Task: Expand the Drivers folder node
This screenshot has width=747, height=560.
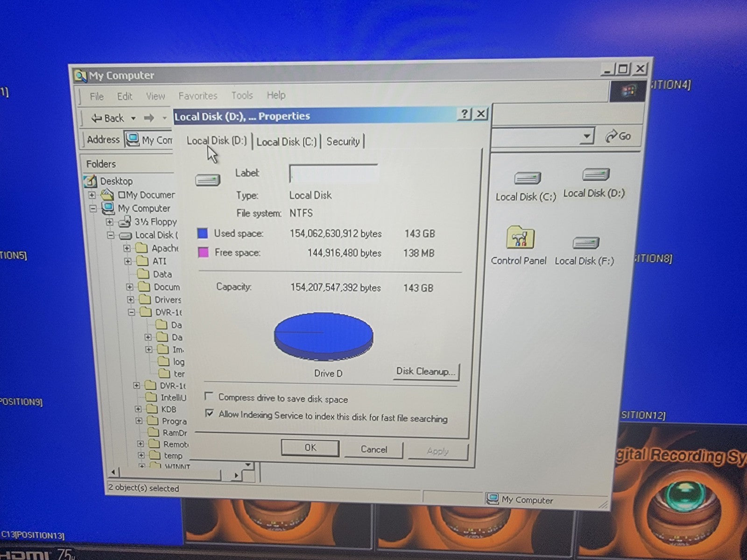Action: point(131,300)
